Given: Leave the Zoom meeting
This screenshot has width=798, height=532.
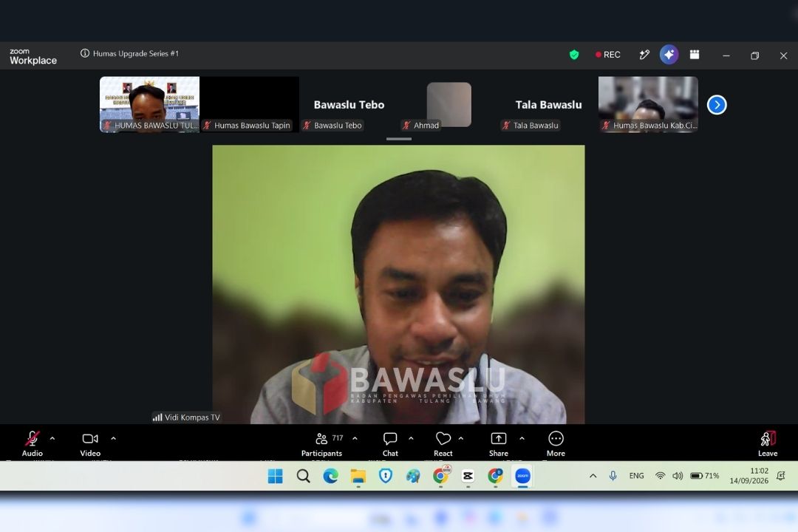Looking at the screenshot, I should [768, 443].
